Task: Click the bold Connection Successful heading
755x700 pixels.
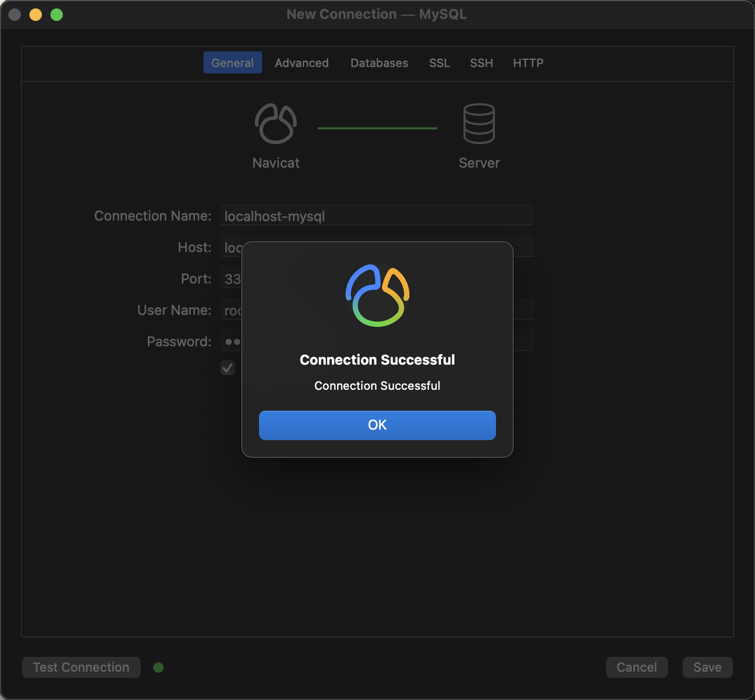Action: 377,360
